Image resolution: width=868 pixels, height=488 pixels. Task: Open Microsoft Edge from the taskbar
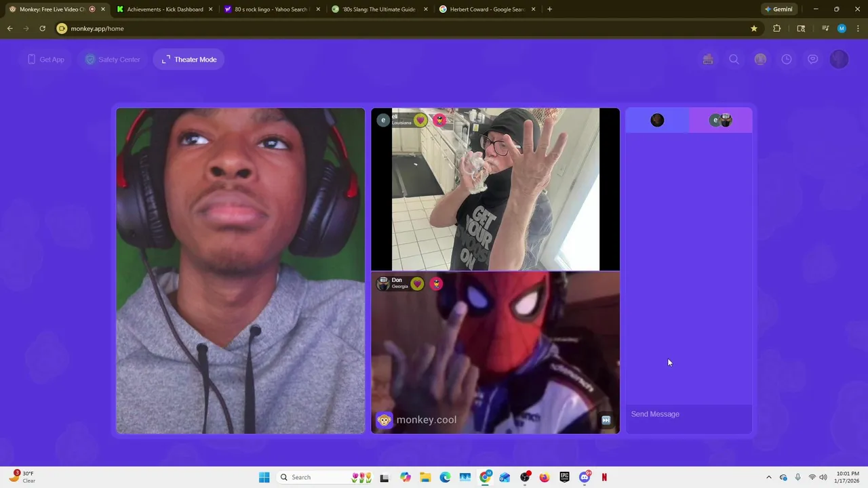(x=445, y=477)
